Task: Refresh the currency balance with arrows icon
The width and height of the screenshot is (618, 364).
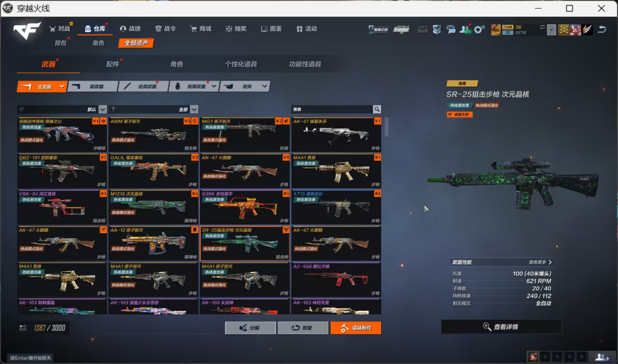Action: (542, 27)
